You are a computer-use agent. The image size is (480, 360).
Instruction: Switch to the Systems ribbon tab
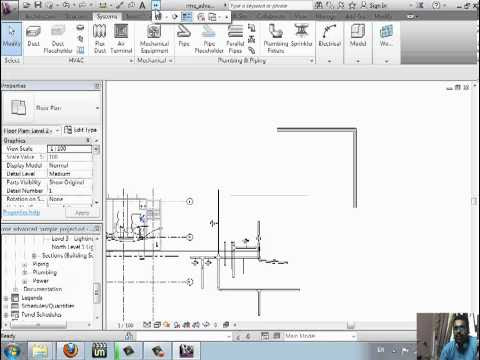pos(107,16)
